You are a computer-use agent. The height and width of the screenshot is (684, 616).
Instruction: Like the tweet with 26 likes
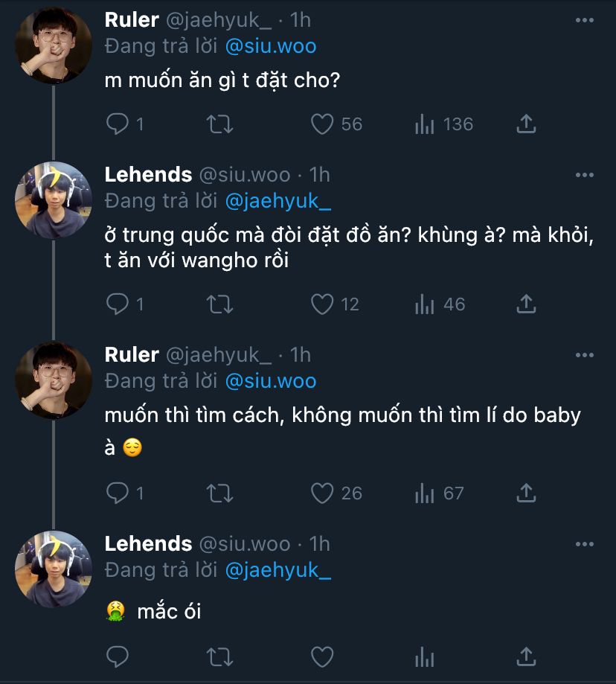pyautogui.click(x=322, y=493)
